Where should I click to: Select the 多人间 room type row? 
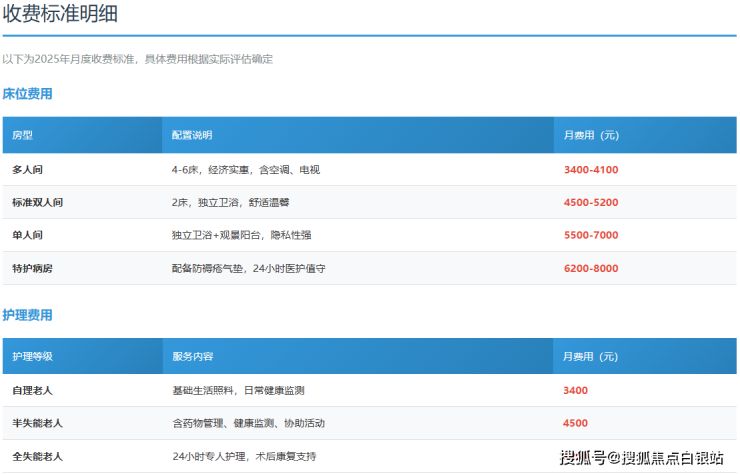(x=27, y=170)
